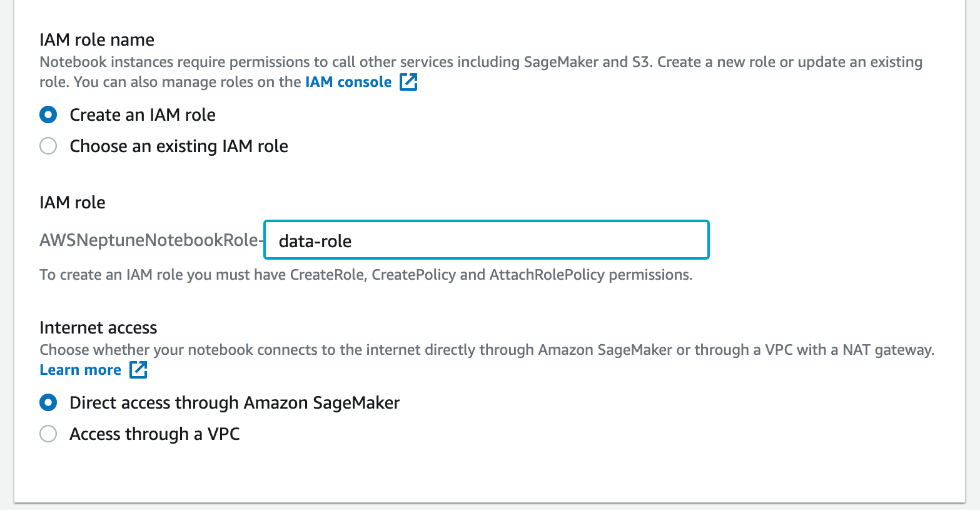Click the external link icon beside IAM console
Image resolution: width=980 pixels, height=510 pixels.
(408, 81)
